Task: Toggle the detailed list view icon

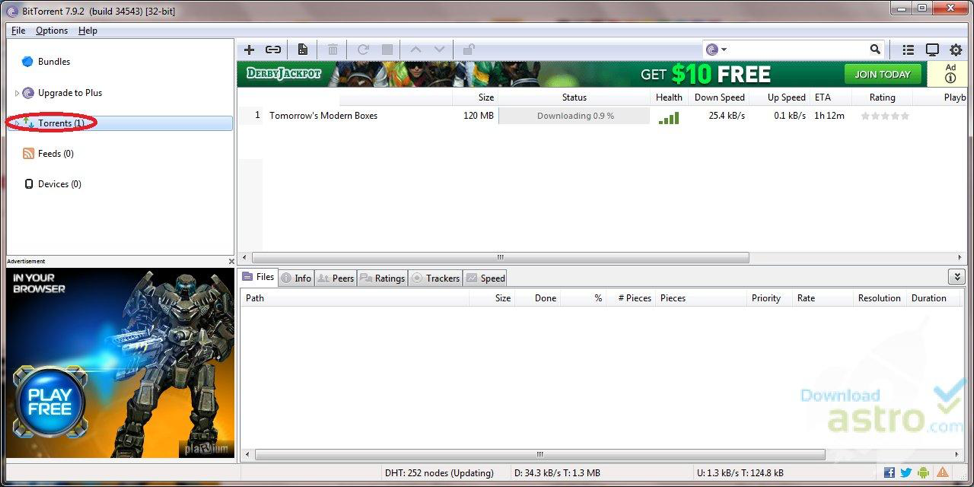Action: [x=908, y=50]
